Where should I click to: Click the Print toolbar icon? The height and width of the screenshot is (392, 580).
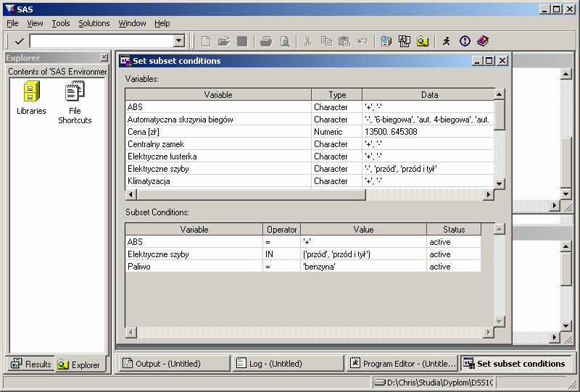(x=266, y=41)
